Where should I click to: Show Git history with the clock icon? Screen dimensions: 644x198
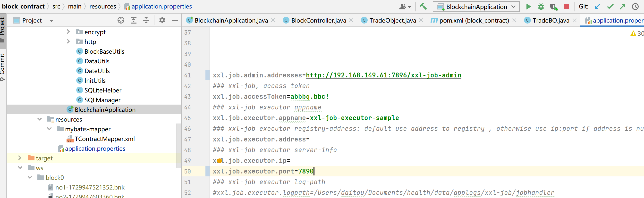point(635,7)
